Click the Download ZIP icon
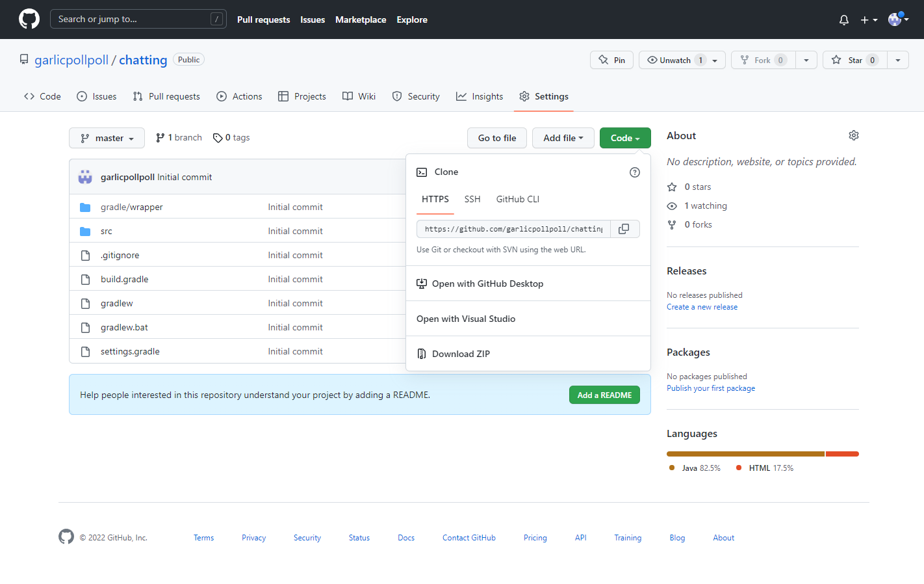The width and height of the screenshot is (924, 584). [x=422, y=354]
